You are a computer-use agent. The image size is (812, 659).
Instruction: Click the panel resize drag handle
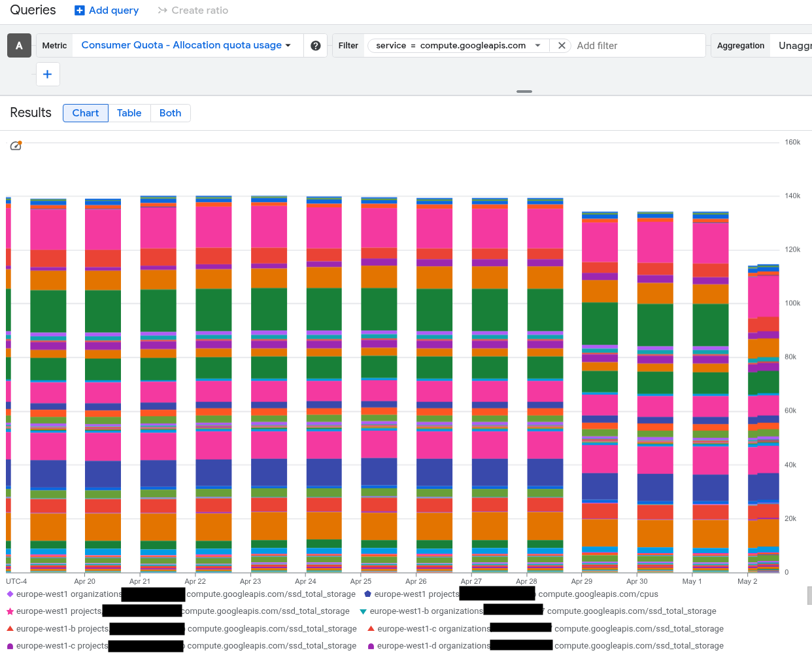tap(524, 92)
